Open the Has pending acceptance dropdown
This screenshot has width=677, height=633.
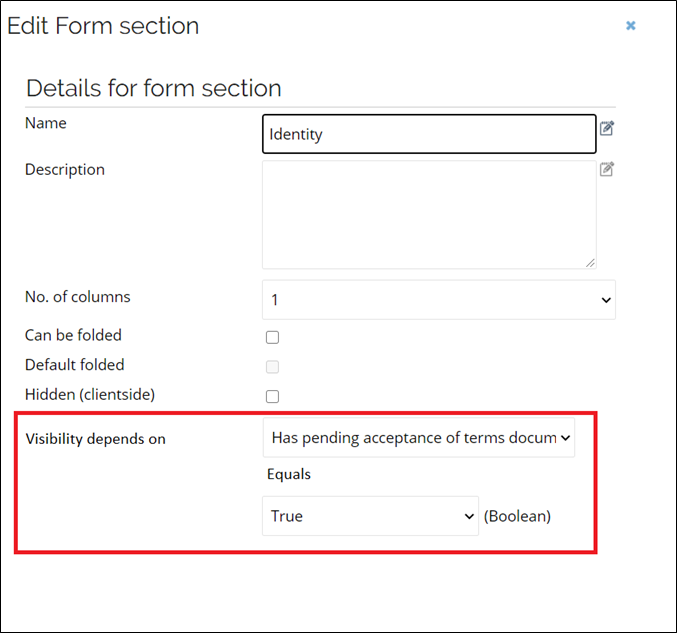click(419, 437)
